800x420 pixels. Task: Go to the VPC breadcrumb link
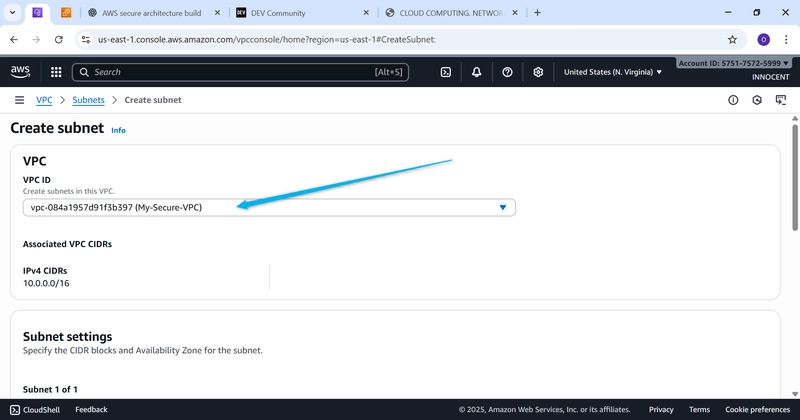44,100
